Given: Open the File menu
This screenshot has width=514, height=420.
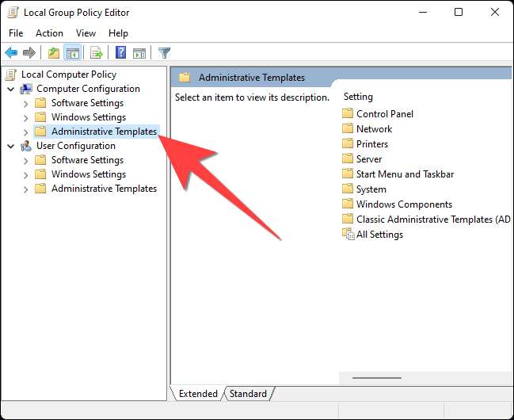Looking at the screenshot, I should [16, 33].
